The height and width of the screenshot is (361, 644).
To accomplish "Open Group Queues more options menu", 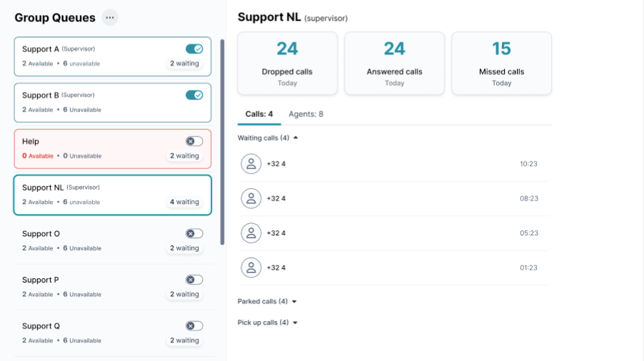I will coord(110,18).
